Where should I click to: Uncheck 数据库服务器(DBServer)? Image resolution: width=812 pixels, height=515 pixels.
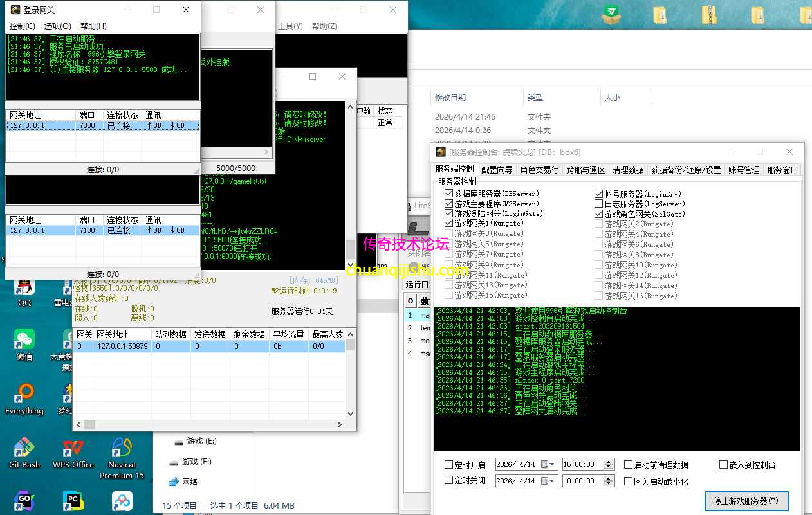click(x=447, y=194)
